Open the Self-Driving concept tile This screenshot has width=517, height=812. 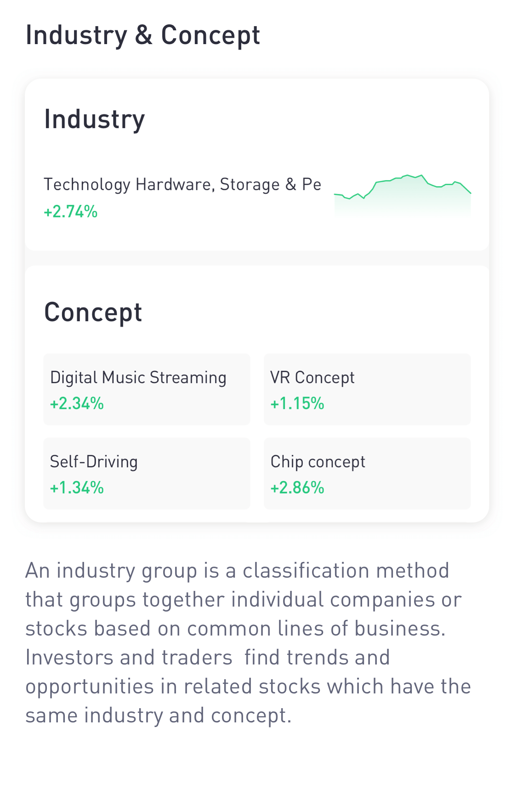(147, 473)
